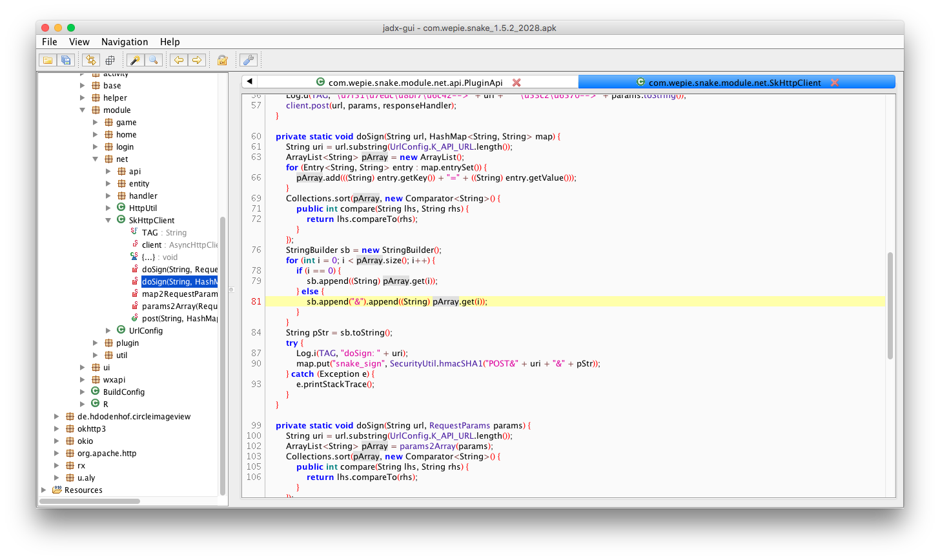Open text search with magic wand icon
Image resolution: width=940 pixels, height=560 pixels.
coord(135,60)
